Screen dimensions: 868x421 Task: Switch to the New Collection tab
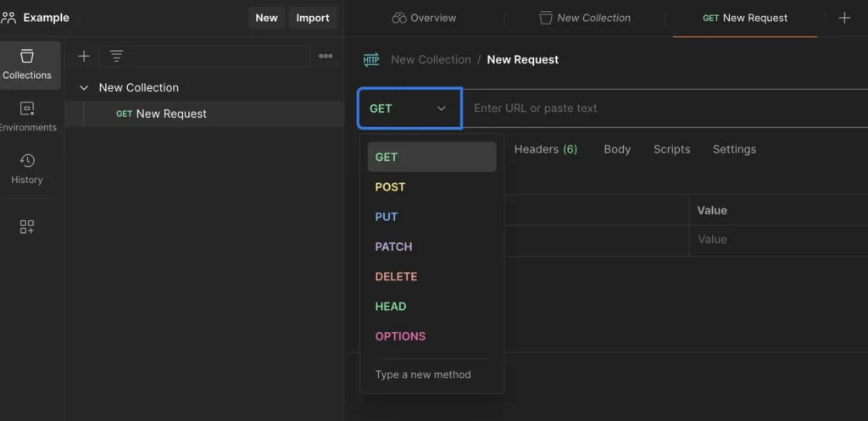click(x=585, y=18)
